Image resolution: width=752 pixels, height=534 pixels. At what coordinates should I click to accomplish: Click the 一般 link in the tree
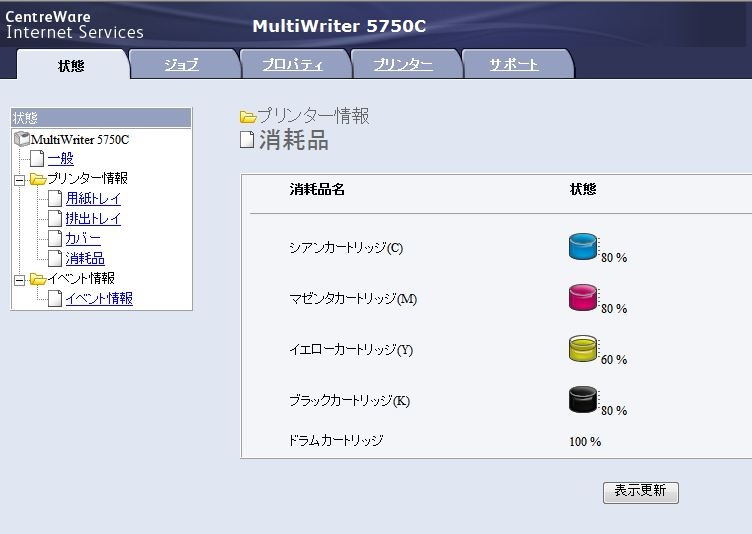point(60,158)
